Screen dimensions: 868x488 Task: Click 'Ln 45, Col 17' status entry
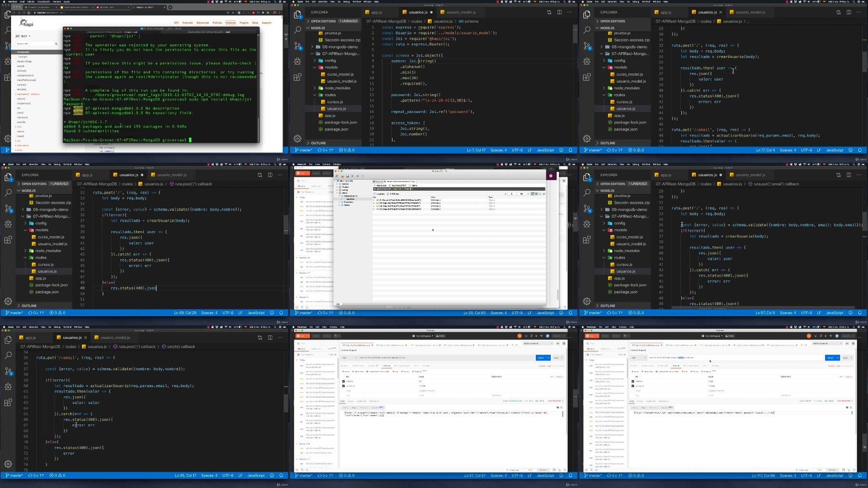point(185,475)
